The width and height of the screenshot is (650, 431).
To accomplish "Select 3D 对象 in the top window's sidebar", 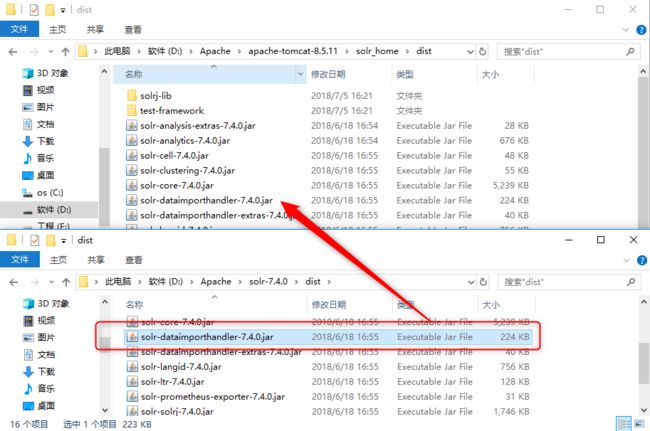I will click(x=46, y=73).
